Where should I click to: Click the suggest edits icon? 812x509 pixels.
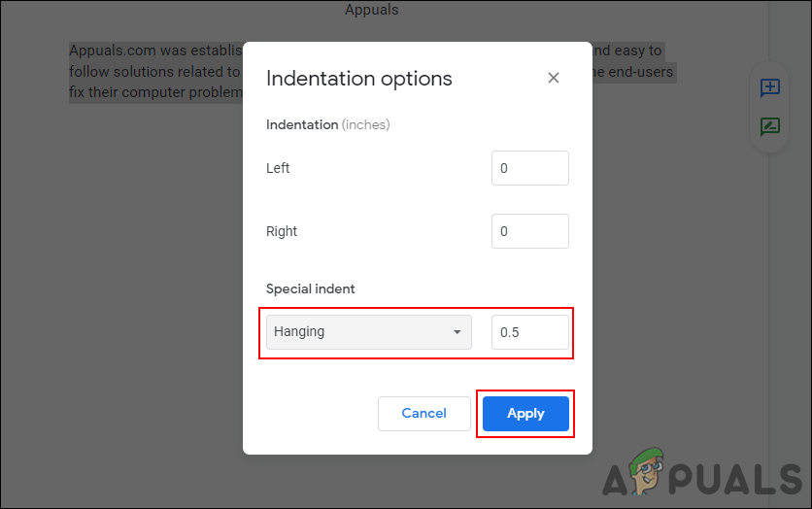pyautogui.click(x=769, y=127)
